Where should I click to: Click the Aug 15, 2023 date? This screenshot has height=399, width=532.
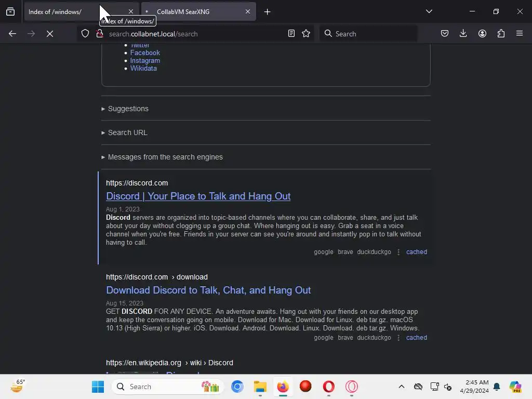tap(125, 303)
